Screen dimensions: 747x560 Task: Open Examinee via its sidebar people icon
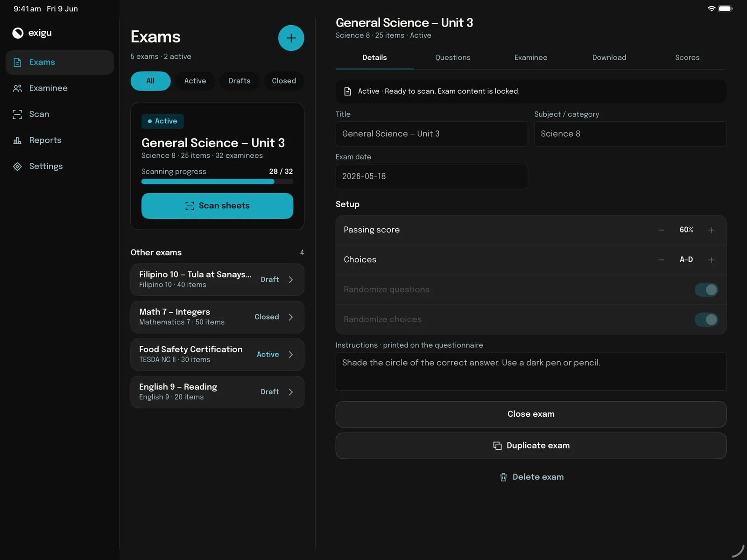coord(17,88)
